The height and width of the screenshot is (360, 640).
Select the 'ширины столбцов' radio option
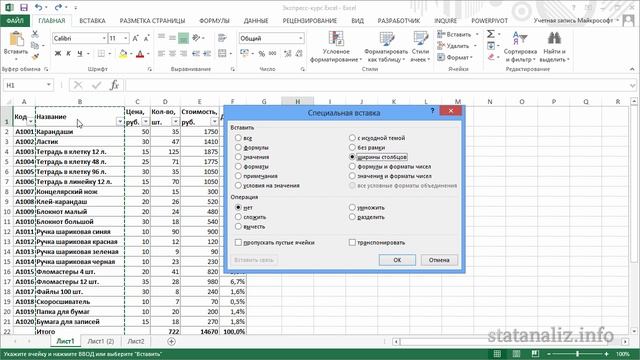click(352, 157)
